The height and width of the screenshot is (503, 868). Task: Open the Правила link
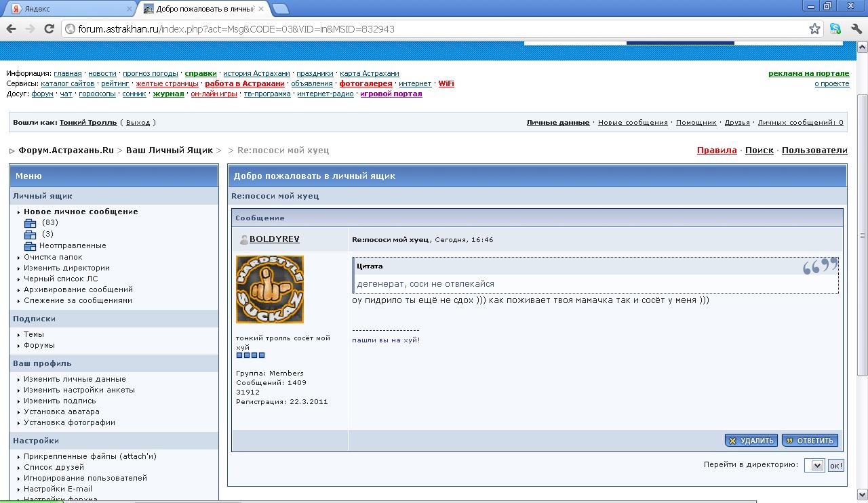pyautogui.click(x=717, y=150)
